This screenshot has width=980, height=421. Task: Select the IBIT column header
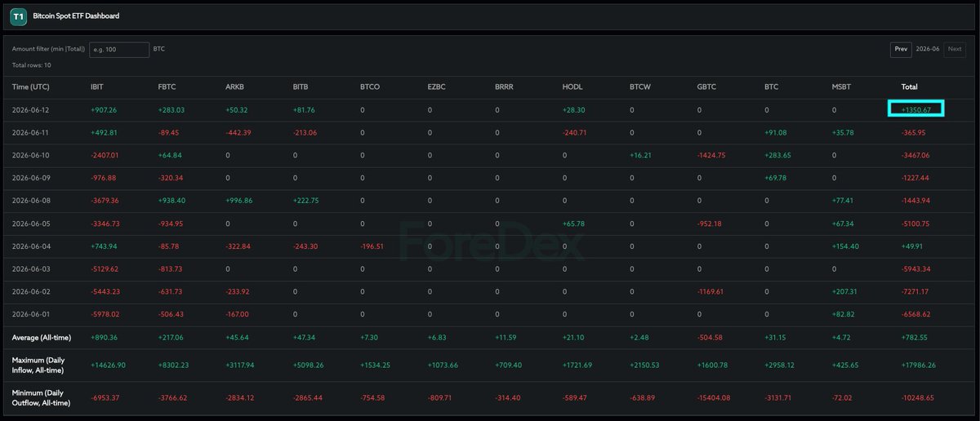tap(97, 86)
